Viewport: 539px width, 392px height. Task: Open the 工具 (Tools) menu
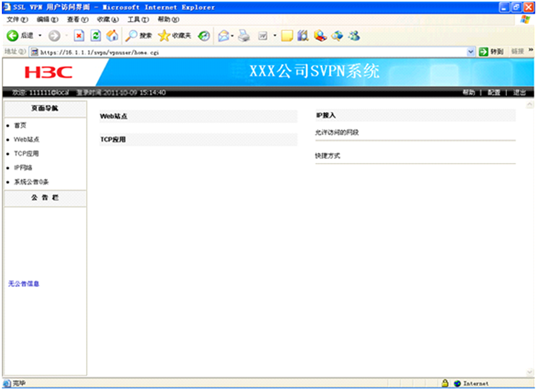(138, 20)
